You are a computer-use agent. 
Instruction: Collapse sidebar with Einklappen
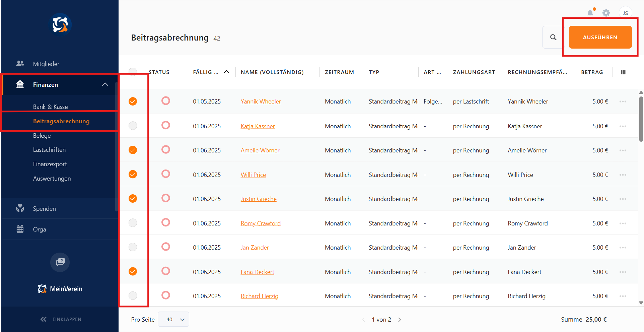point(61,319)
